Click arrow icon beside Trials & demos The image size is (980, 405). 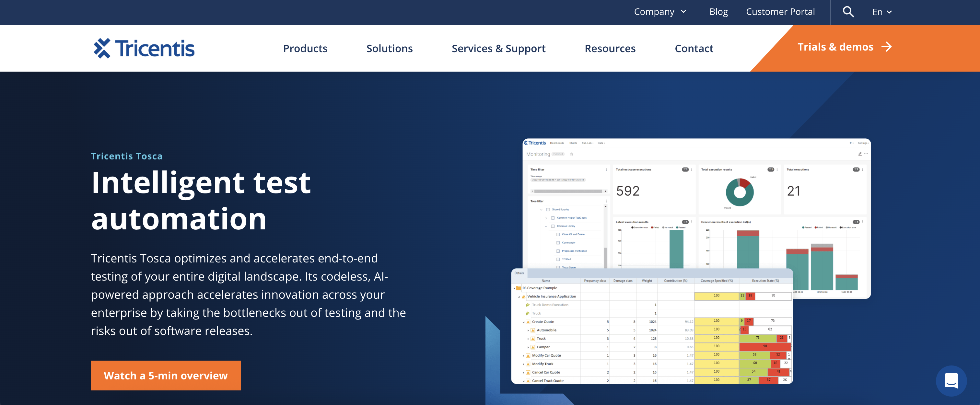coord(887,47)
